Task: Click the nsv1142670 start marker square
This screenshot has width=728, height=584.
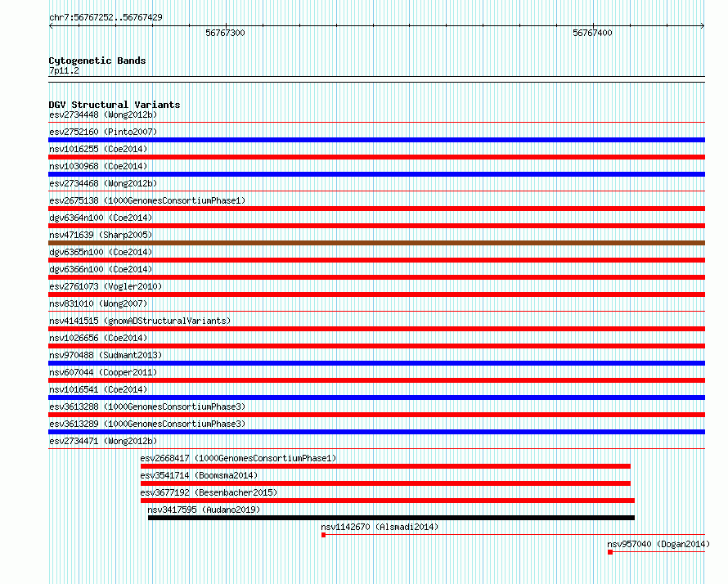Action: coord(324,535)
